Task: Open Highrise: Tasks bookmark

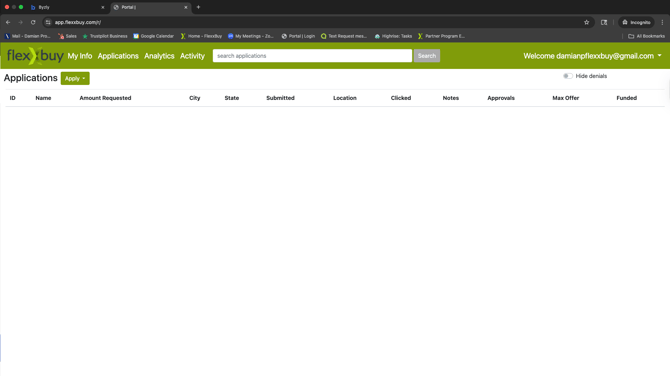Action: click(393, 36)
